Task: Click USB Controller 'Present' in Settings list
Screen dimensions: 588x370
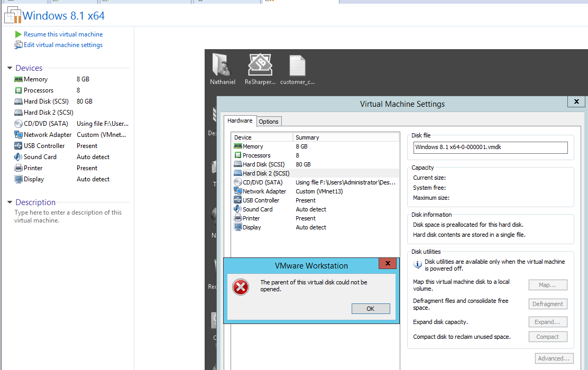Action: tap(306, 200)
